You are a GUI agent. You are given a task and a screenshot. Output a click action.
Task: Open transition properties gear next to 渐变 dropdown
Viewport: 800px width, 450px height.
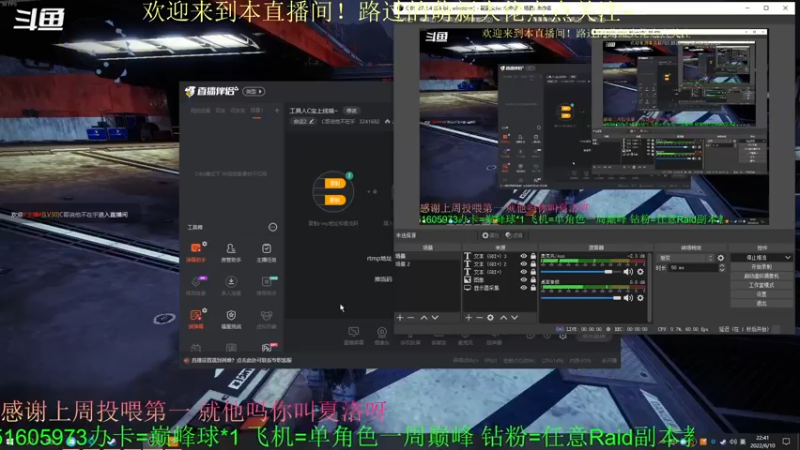pos(720,258)
